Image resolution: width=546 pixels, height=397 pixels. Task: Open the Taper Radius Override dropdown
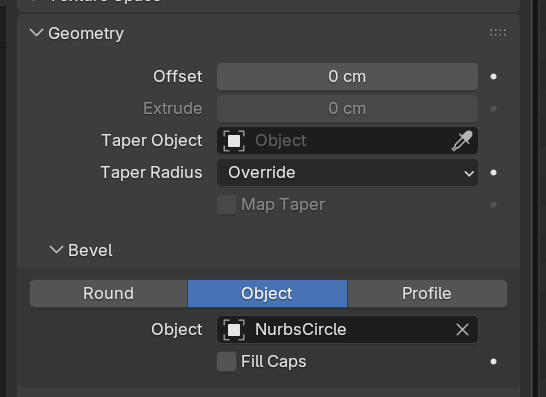click(x=347, y=173)
